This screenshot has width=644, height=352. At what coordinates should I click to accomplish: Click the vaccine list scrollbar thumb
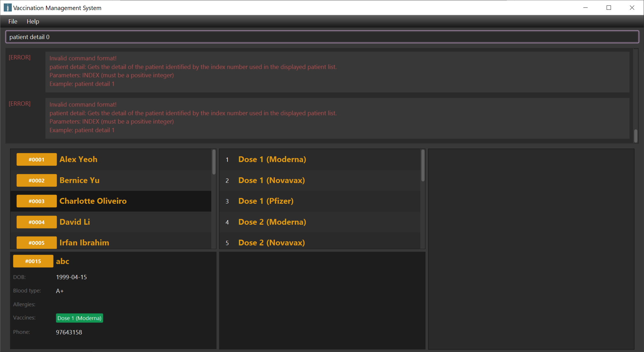[x=423, y=166]
